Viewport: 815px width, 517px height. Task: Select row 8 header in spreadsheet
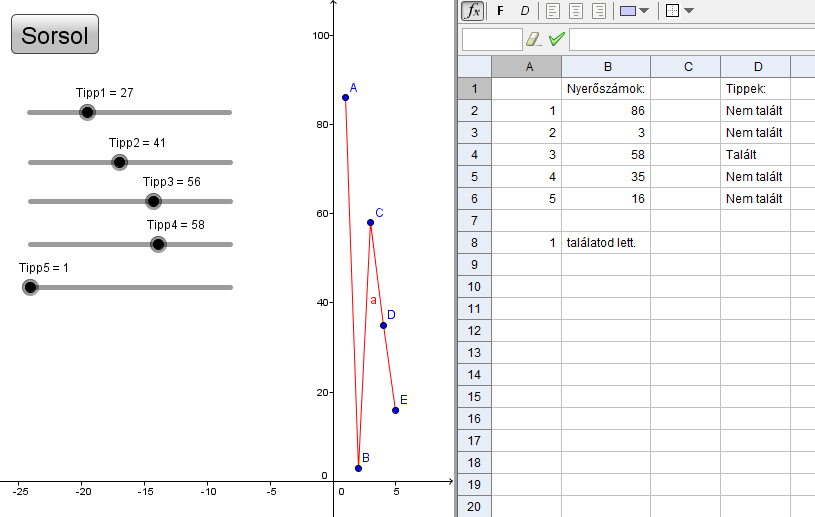click(x=473, y=242)
